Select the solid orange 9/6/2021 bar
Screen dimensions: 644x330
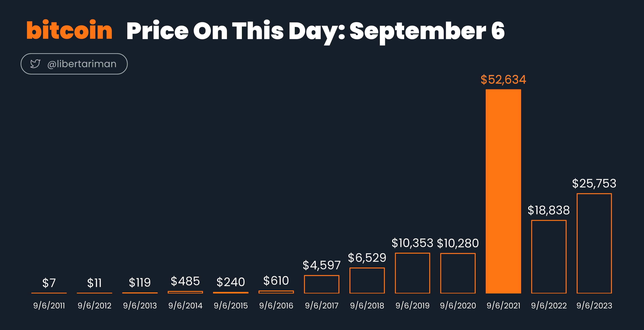point(503,191)
